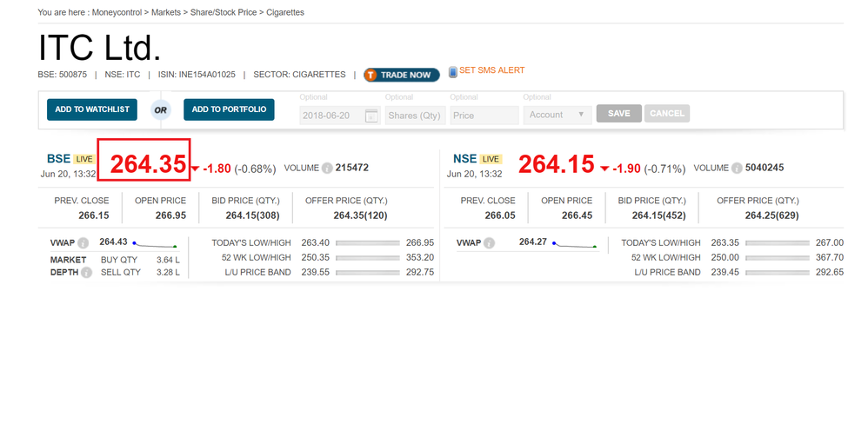868x437 pixels.
Task: Click NSE change -1.90 value
Action: point(626,169)
